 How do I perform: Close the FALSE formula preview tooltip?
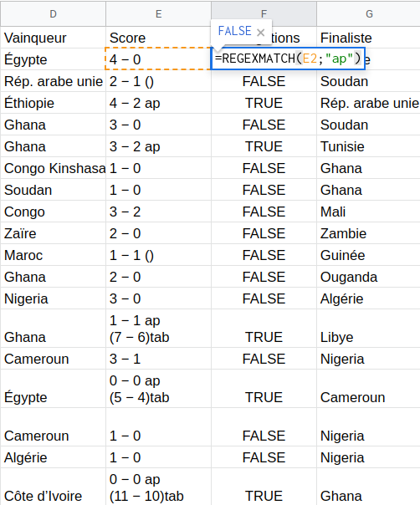tap(261, 33)
